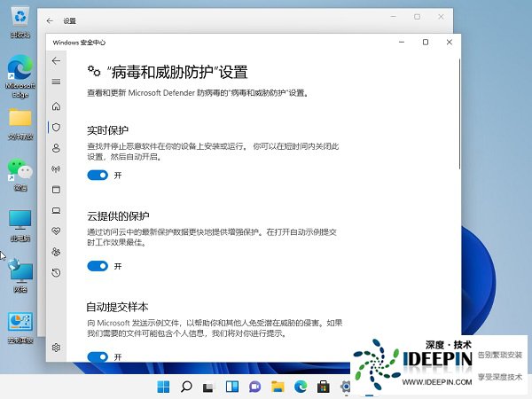The height and width of the screenshot is (399, 532).
Task: Open Account protection sidebar icon
Action: [57, 148]
